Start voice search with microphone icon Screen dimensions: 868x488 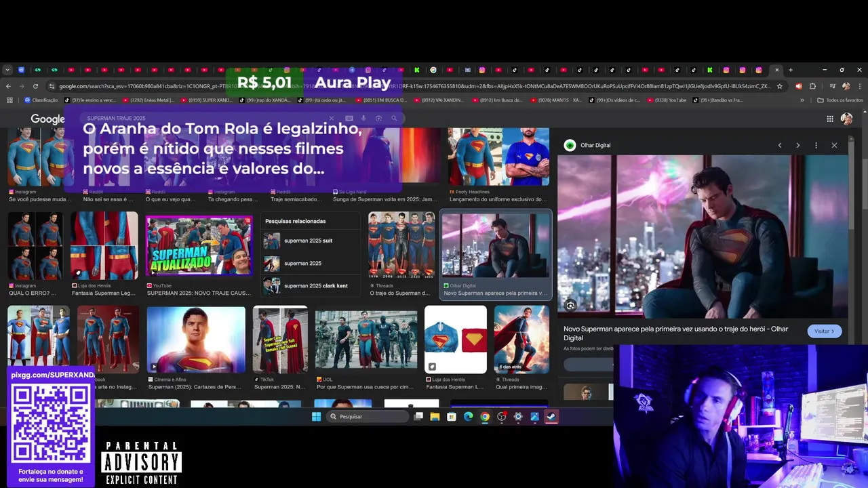coord(363,118)
